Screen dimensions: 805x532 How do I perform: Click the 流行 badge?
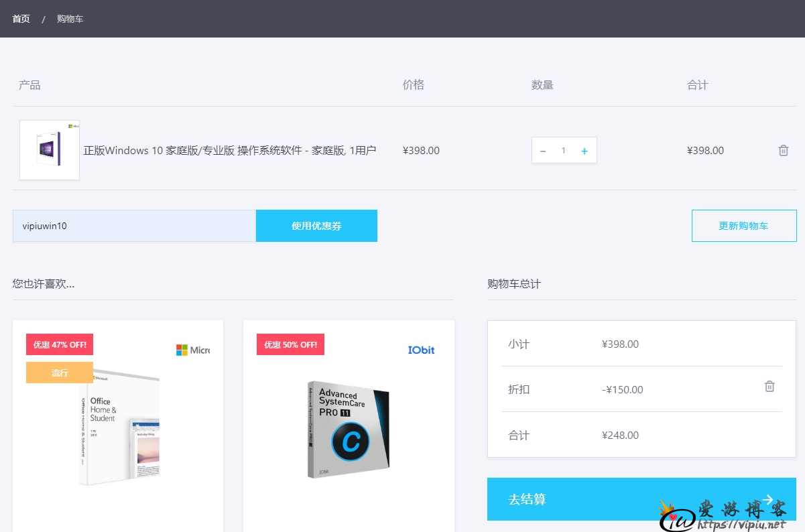60,373
